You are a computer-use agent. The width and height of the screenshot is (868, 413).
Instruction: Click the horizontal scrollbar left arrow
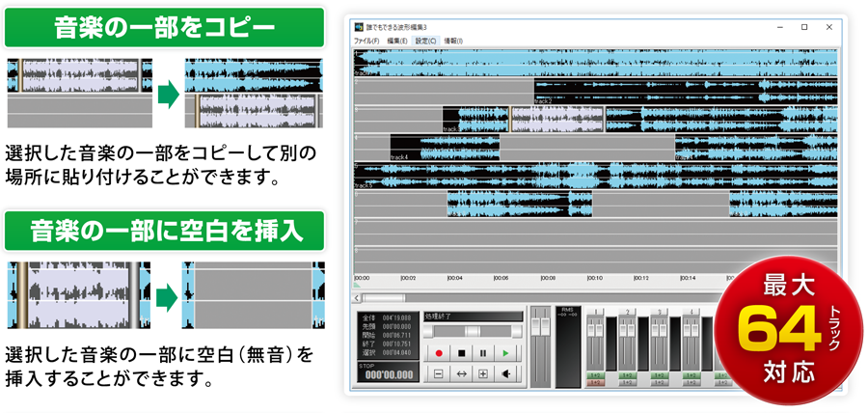point(359,298)
